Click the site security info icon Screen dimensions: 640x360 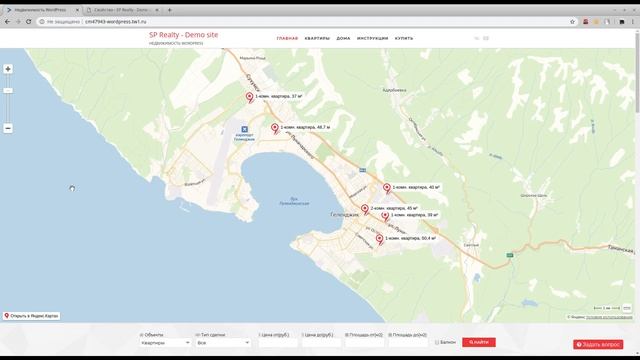pyautogui.click(x=42, y=22)
